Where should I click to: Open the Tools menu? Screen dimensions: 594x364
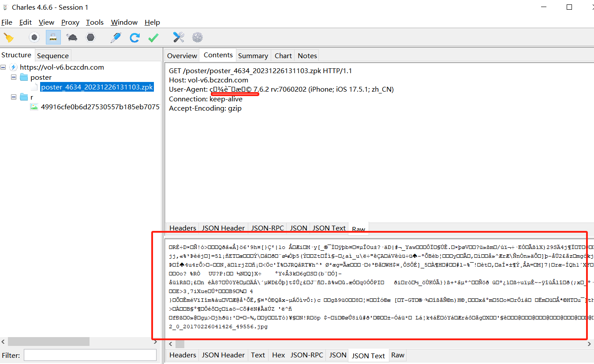tap(95, 22)
